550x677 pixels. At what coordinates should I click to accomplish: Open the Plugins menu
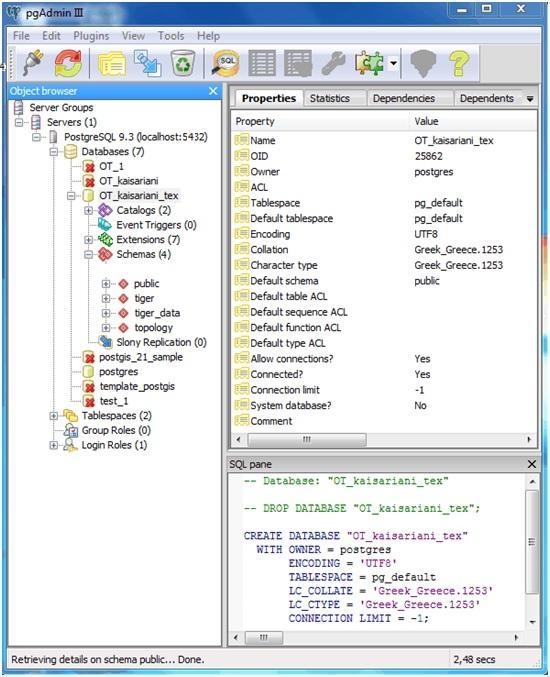[x=91, y=36]
